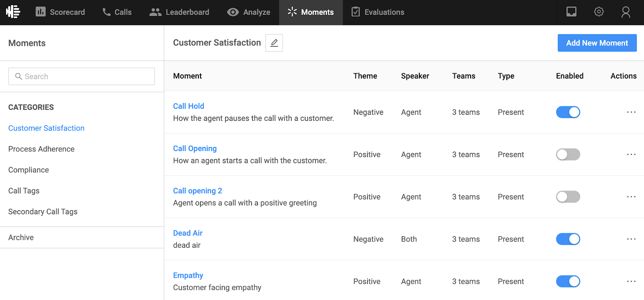Click the pencil edit icon beside Customer Satisfaction
This screenshot has width=644, height=300.
(274, 43)
